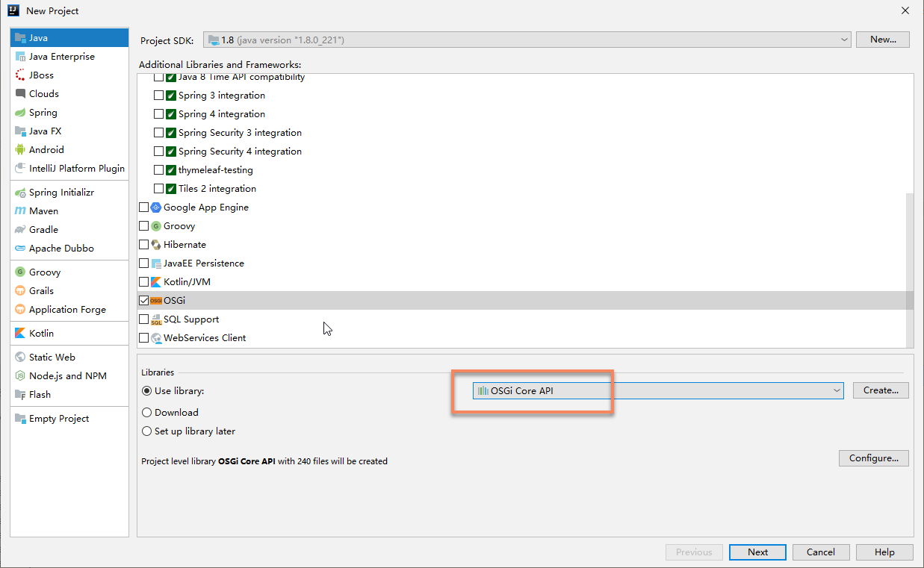Screen dimensions: 924x568
Task: Choose Grails project type
Action: pos(69,291)
